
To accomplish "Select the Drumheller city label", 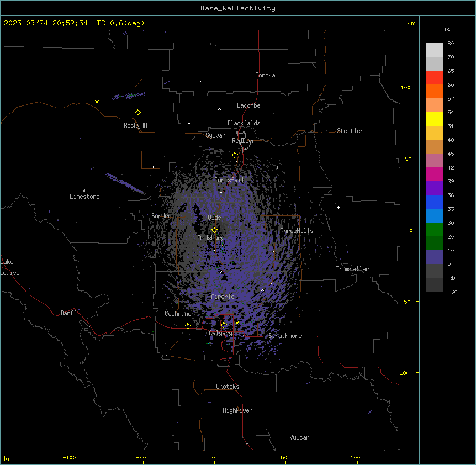I will pyautogui.click(x=352, y=269).
